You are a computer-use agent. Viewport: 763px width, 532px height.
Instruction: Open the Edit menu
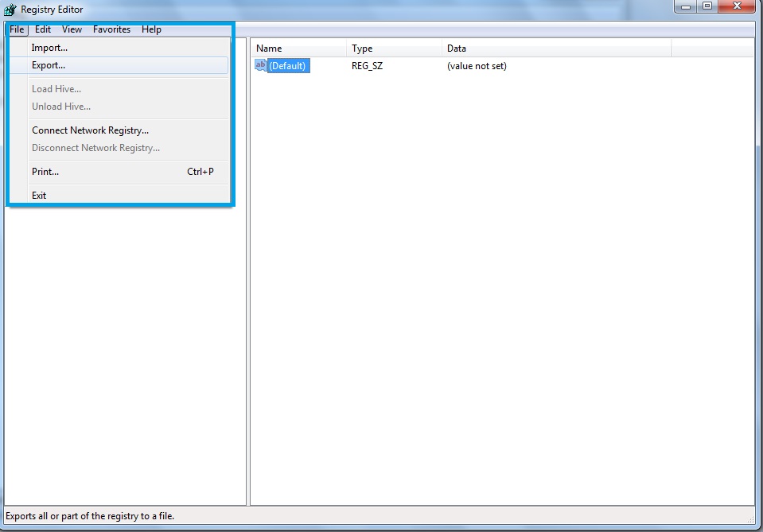(x=43, y=29)
